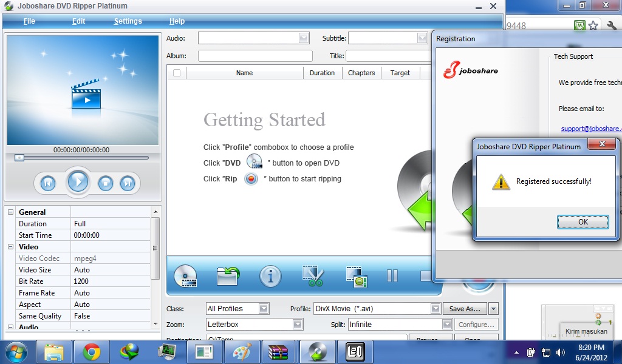Image resolution: width=622 pixels, height=364 pixels.
Task: Click the Duration column header
Action: [x=322, y=73]
